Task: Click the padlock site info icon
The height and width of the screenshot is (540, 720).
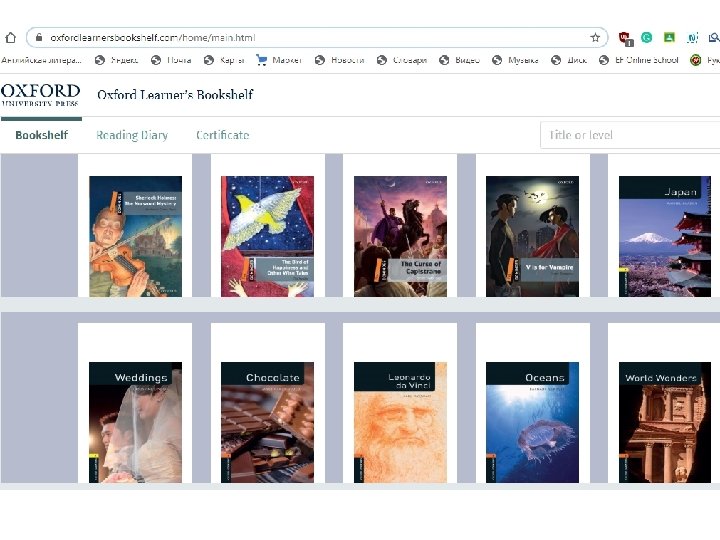Action: pos(39,38)
